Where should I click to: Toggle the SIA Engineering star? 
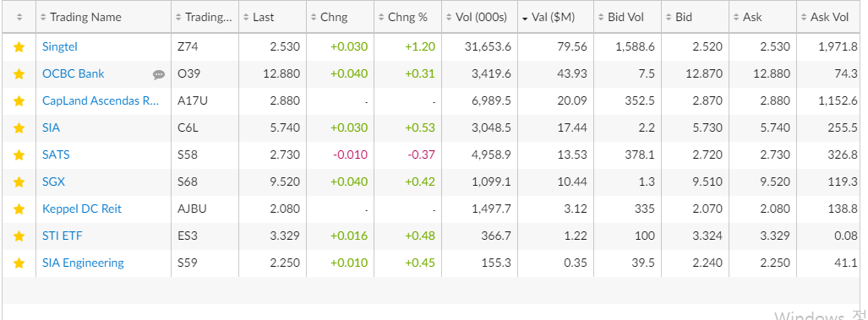pyautogui.click(x=19, y=263)
